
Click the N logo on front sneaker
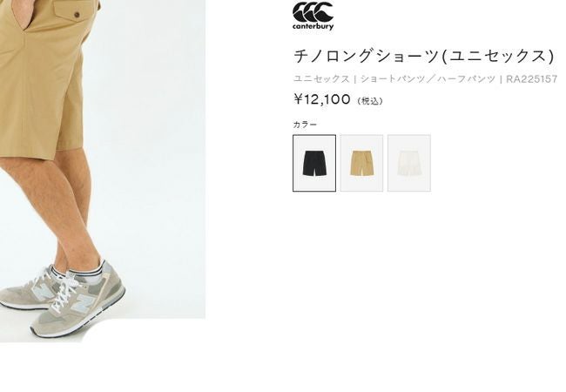84,301
